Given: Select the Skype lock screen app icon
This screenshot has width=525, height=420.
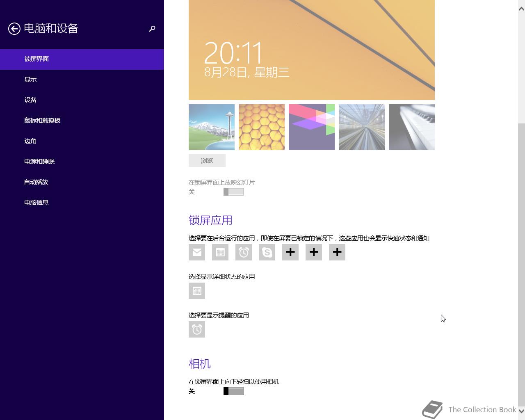Looking at the screenshot, I should click(267, 252).
